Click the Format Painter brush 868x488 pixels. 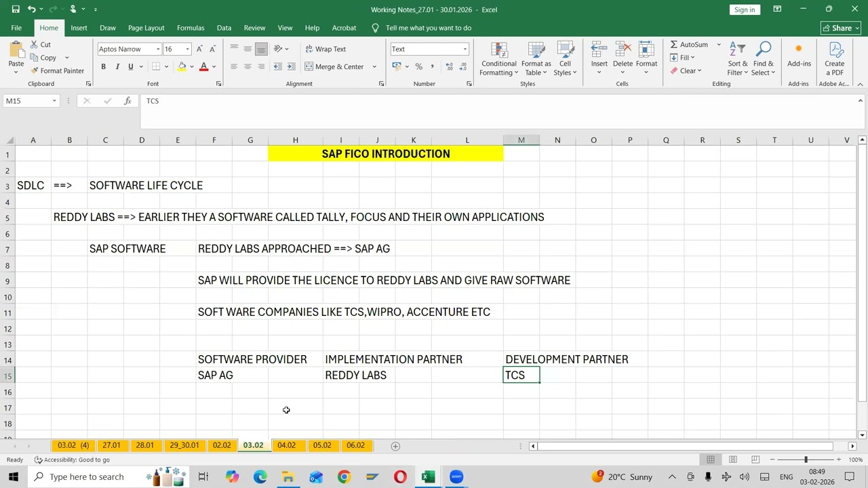pyautogui.click(x=34, y=70)
